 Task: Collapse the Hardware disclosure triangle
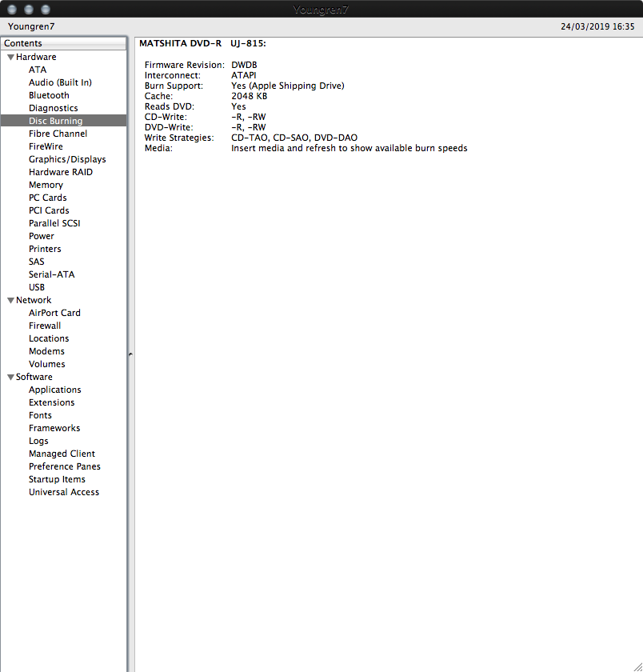click(x=10, y=57)
